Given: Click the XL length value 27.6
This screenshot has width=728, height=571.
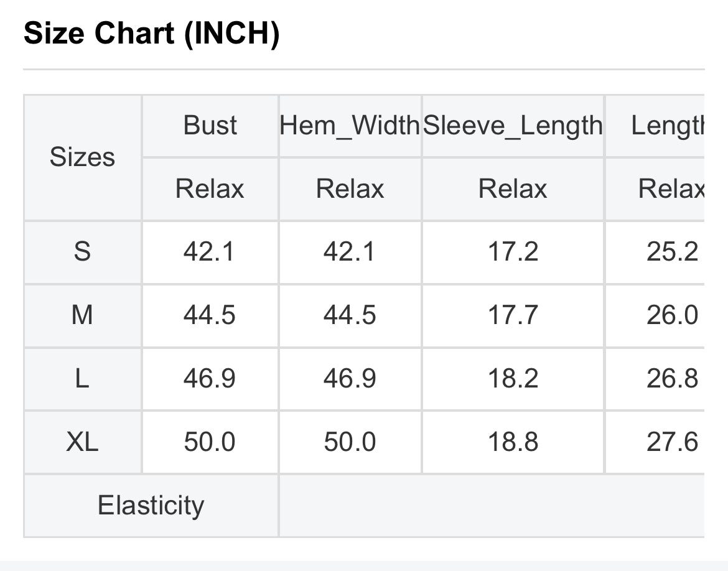Looking at the screenshot, I should point(672,442).
